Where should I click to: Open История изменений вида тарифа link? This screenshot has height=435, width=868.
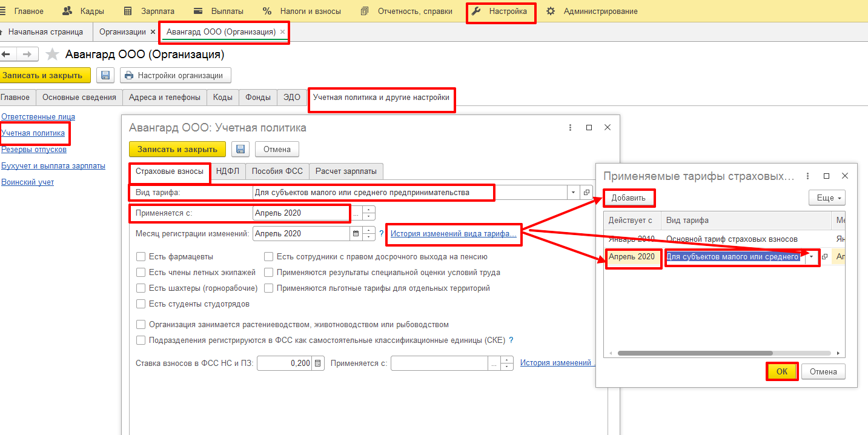pyautogui.click(x=453, y=233)
